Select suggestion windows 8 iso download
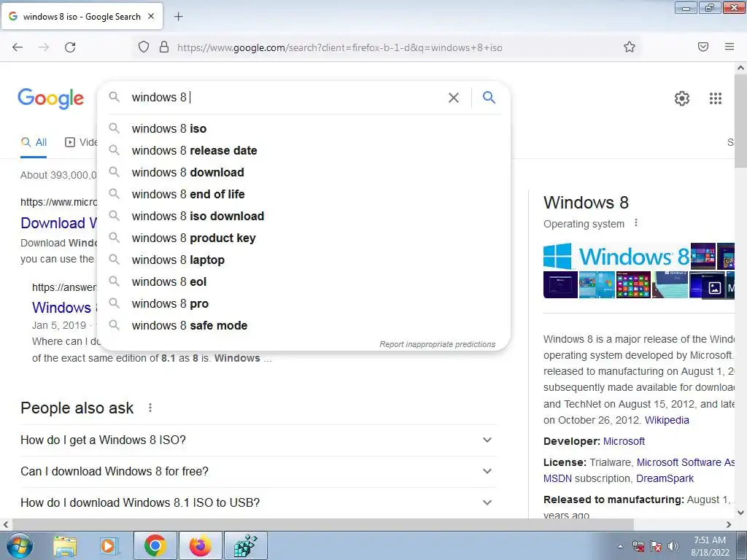The image size is (747, 560). point(304,216)
